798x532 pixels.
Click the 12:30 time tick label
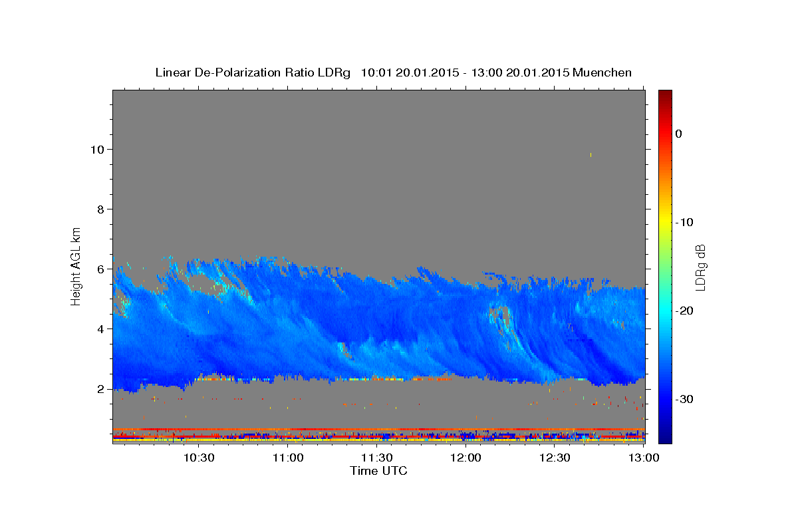pos(555,458)
